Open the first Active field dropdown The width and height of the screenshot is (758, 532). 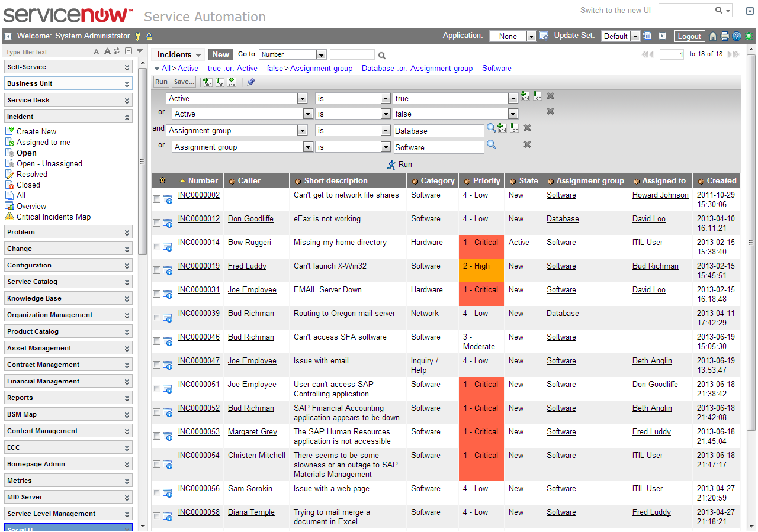click(237, 98)
